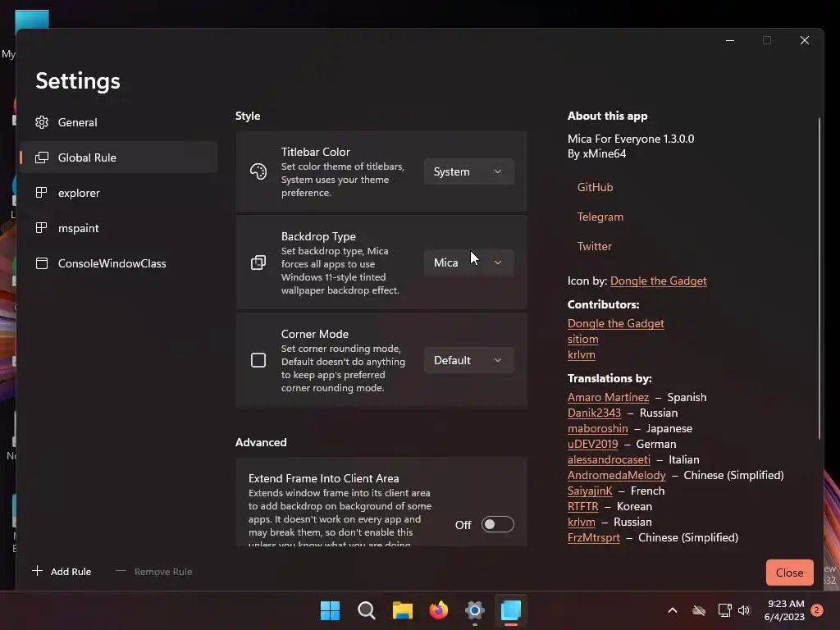The width and height of the screenshot is (840, 630).
Task: Click the explorer rule icon
Action: [x=42, y=193]
